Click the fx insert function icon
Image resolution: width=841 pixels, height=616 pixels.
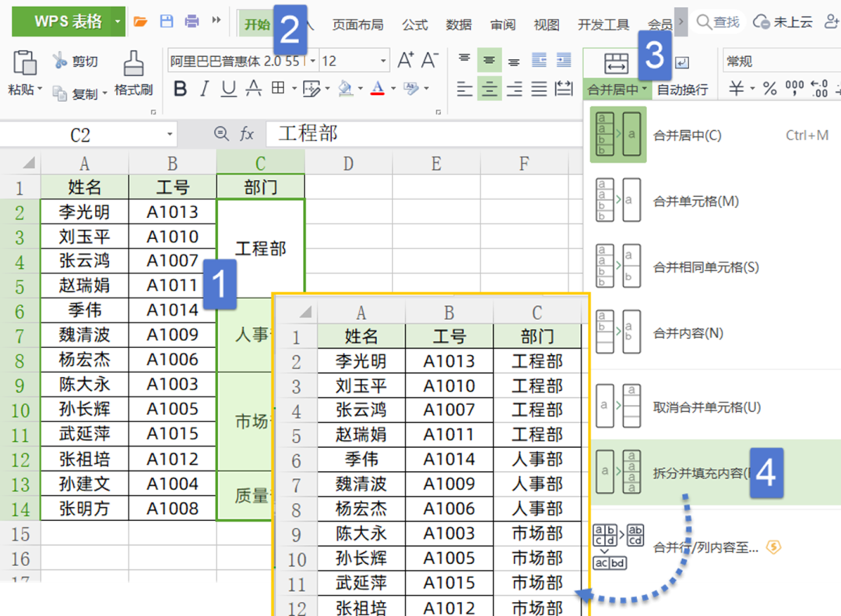click(x=247, y=134)
